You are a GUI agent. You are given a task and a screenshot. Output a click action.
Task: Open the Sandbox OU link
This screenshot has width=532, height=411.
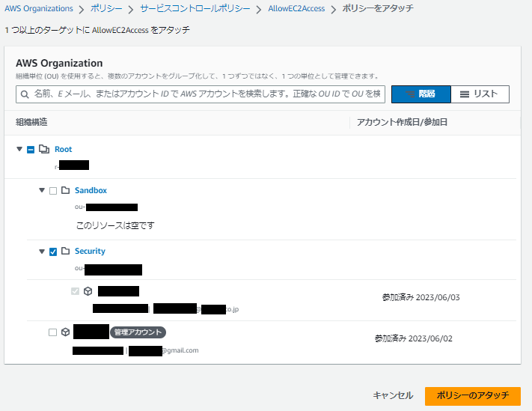[91, 190]
